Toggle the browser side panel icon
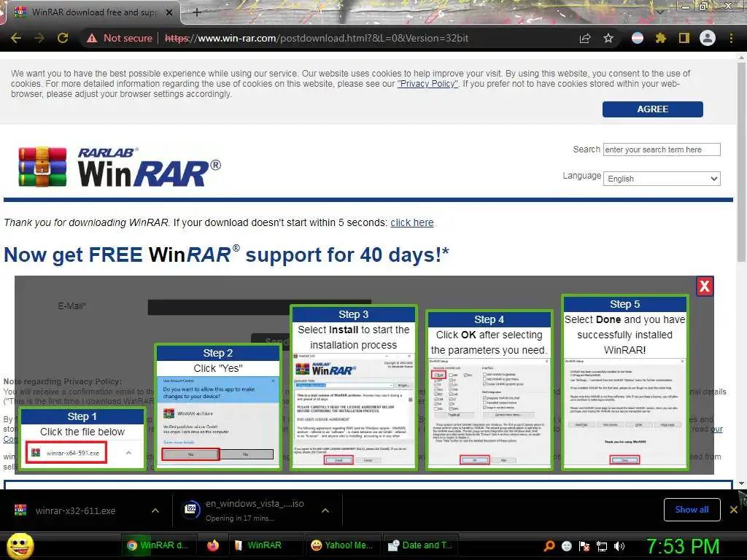 pyautogui.click(x=684, y=38)
